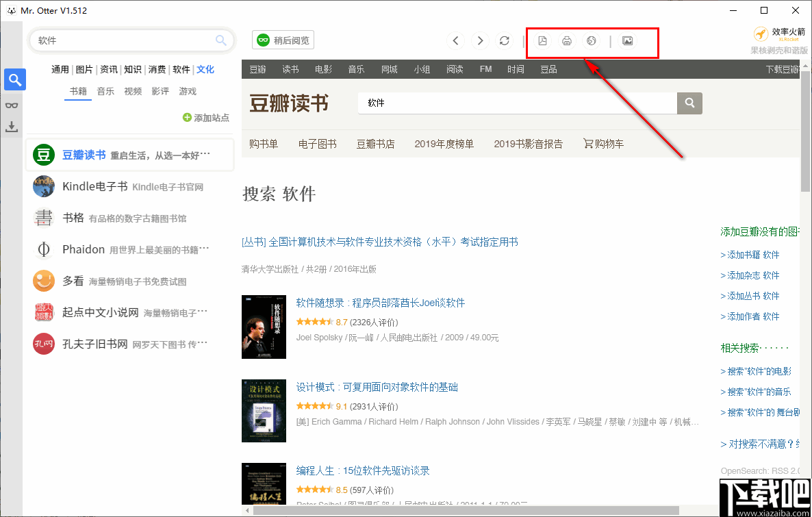Open the 豆瓣书店 navigation link

pyautogui.click(x=375, y=144)
